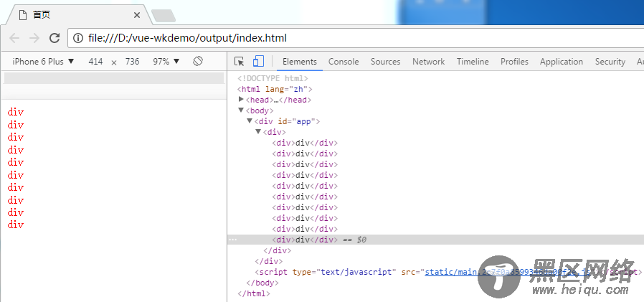Viewport: 644px width, 302px height.
Task: Click the browser forward arrow
Action: coord(34,38)
